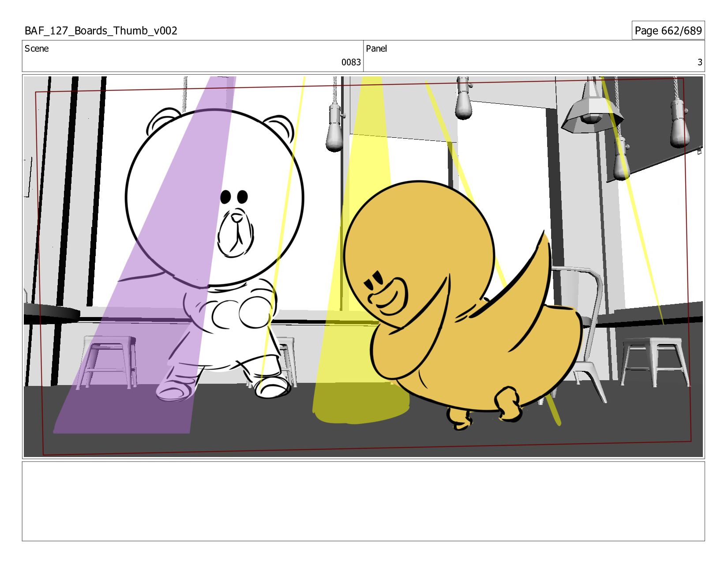Click the Page 662/689 indicator box
Screen dimensions: 728x563
point(668,30)
